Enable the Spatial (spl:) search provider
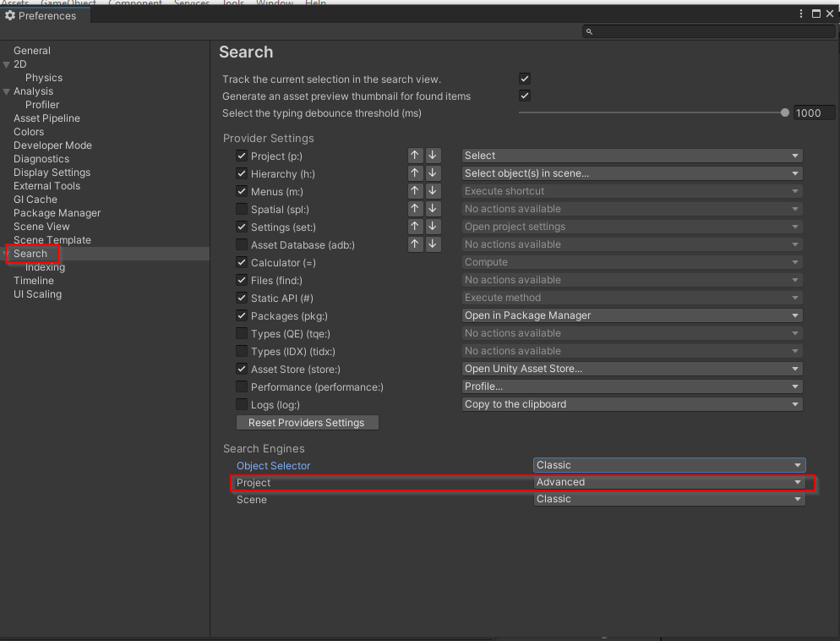 click(x=242, y=209)
